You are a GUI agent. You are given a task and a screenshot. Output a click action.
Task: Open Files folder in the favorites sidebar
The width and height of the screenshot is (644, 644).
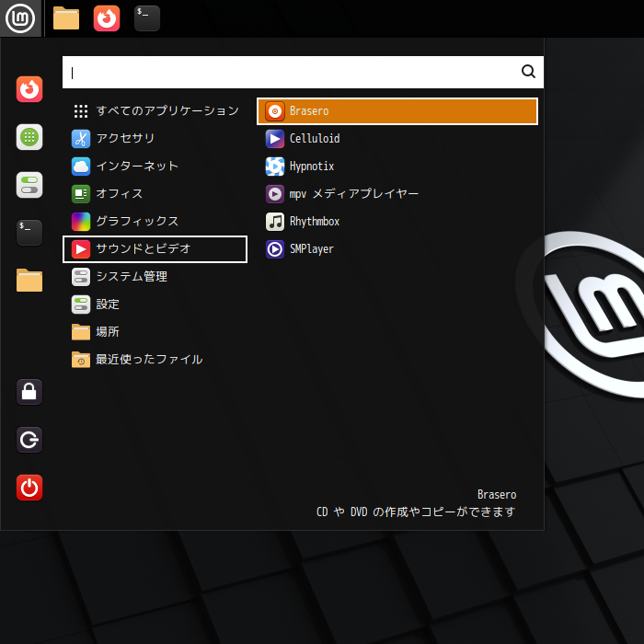pyautogui.click(x=29, y=281)
